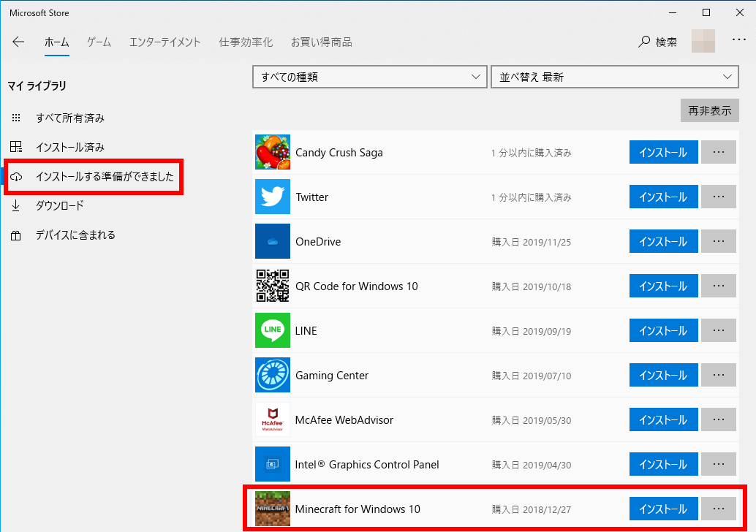Click the インストール済み sidebar icon
This screenshot has height=532, width=756.
point(16,147)
